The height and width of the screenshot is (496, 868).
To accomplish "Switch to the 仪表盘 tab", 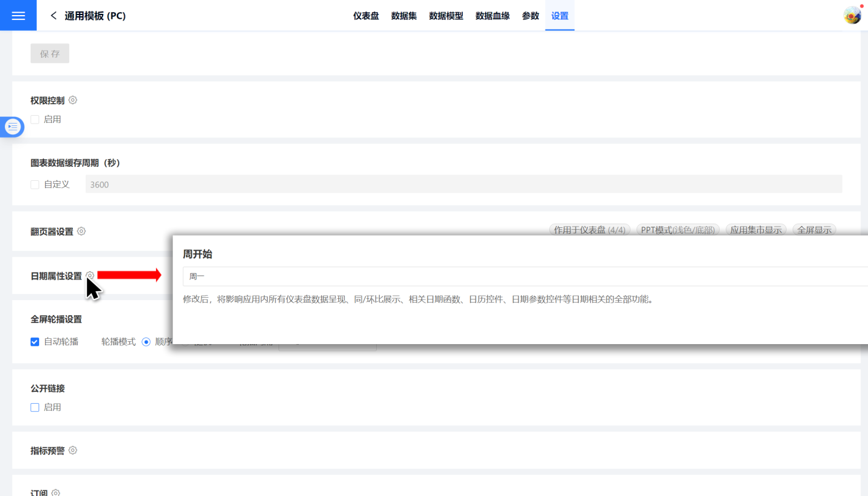I will (366, 16).
